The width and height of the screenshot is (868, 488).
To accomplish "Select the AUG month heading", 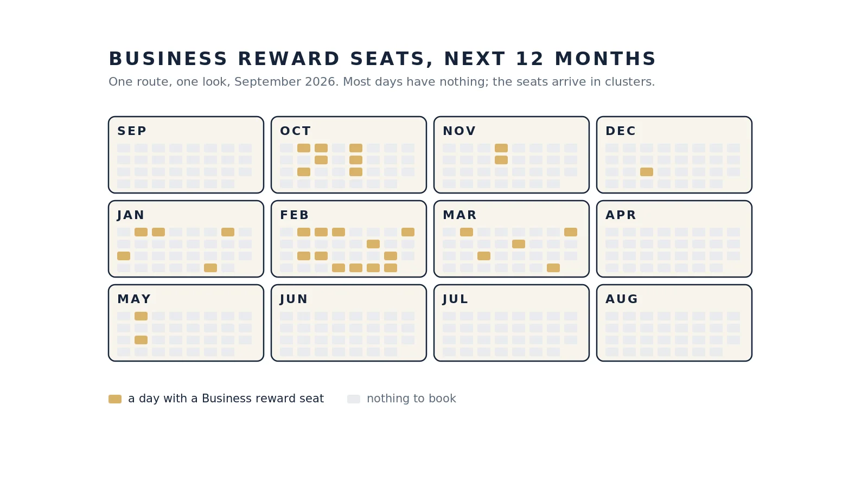I will tap(622, 299).
